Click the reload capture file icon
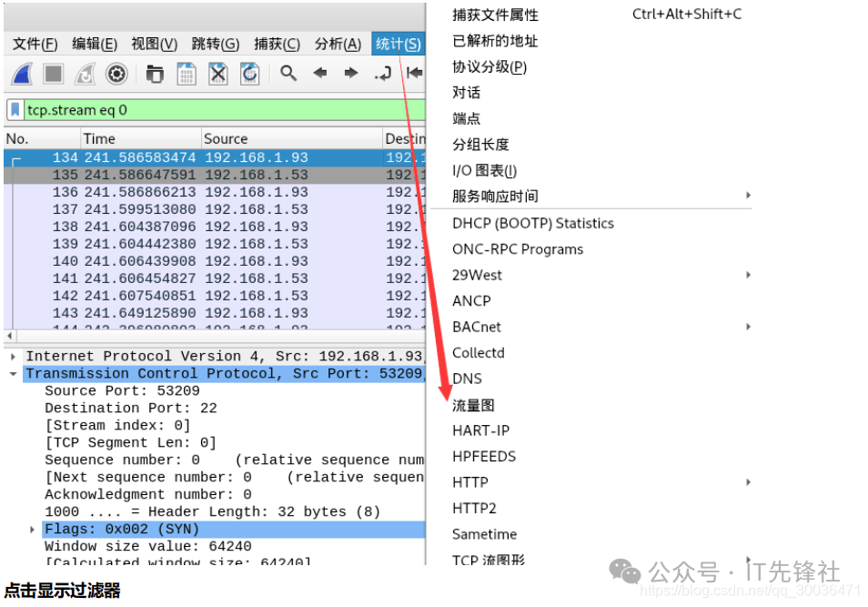Viewport: 868px width, 607px height. coord(249,74)
